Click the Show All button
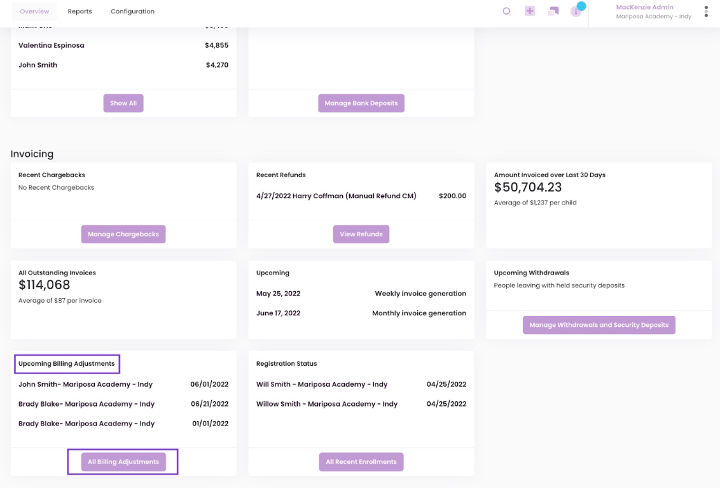This screenshot has width=720, height=488. pyautogui.click(x=124, y=103)
